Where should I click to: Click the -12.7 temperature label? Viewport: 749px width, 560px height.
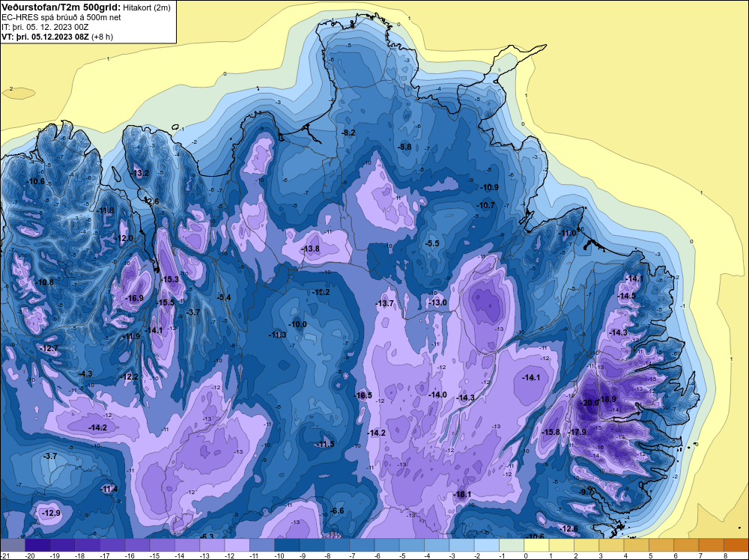pyautogui.click(x=49, y=349)
